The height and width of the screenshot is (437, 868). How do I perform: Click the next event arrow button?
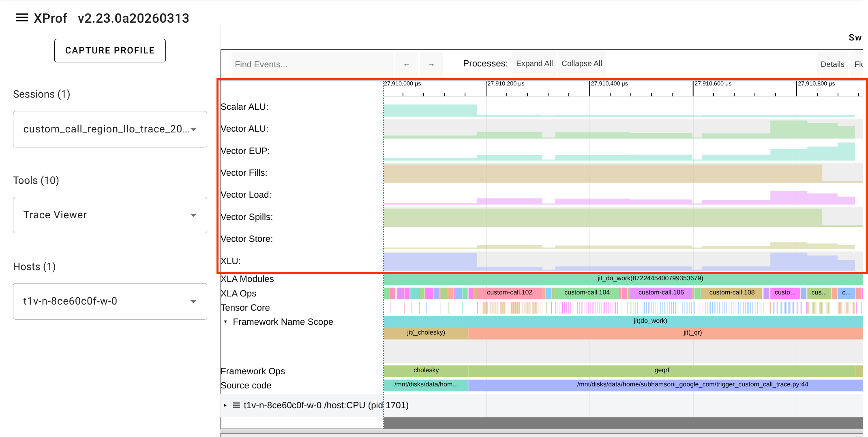coord(431,64)
